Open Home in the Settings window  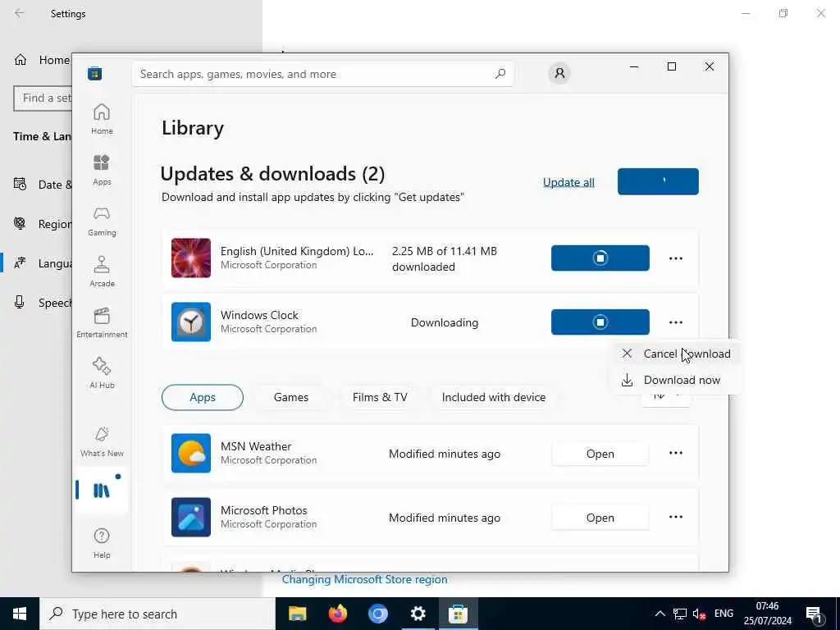click(x=41, y=60)
